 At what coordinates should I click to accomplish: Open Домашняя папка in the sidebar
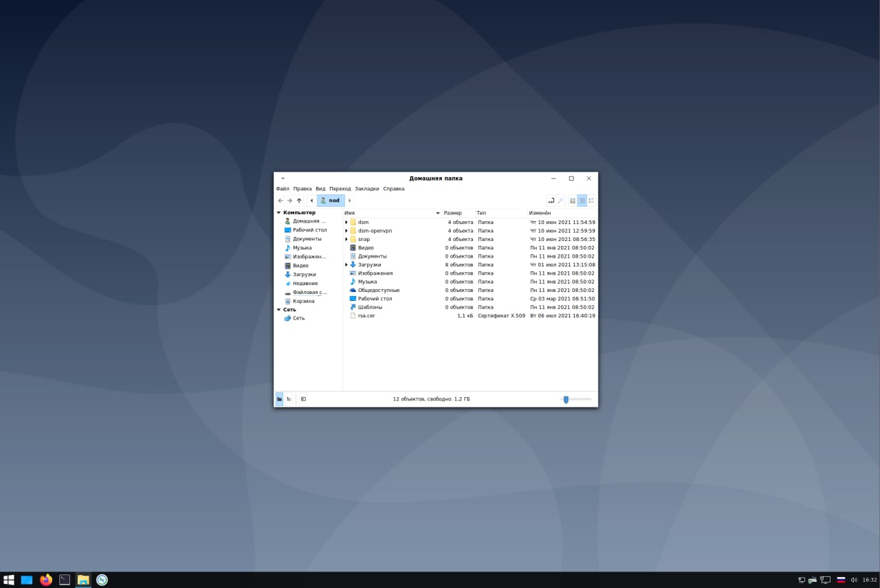click(305, 221)
